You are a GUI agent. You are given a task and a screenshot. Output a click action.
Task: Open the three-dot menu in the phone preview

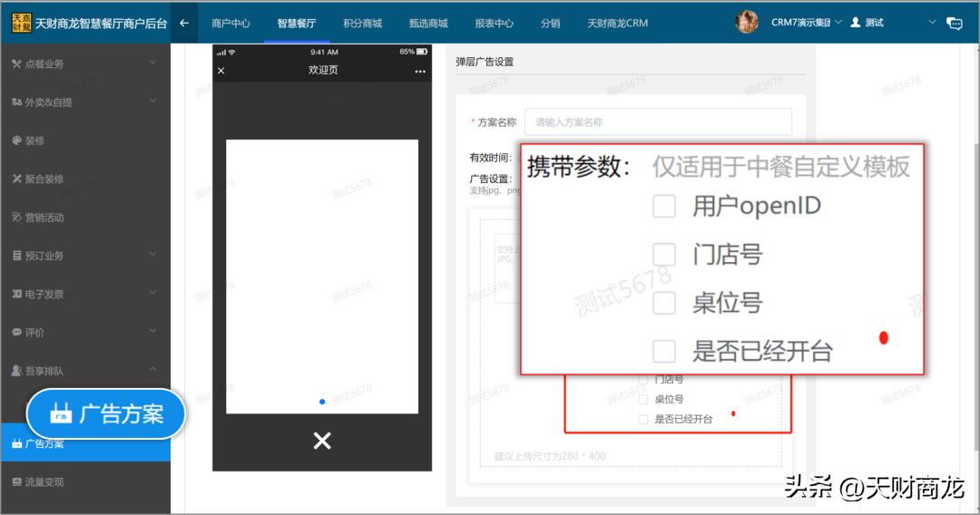point(420,71)
